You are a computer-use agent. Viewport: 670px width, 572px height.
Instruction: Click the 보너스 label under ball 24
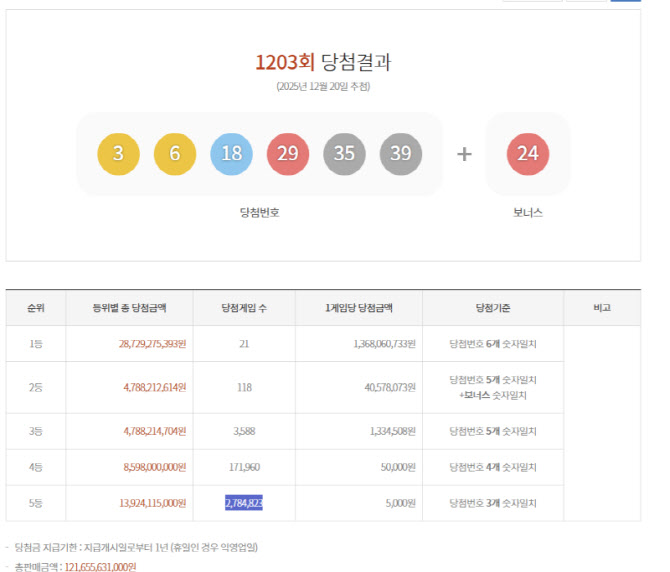point(527,212)
